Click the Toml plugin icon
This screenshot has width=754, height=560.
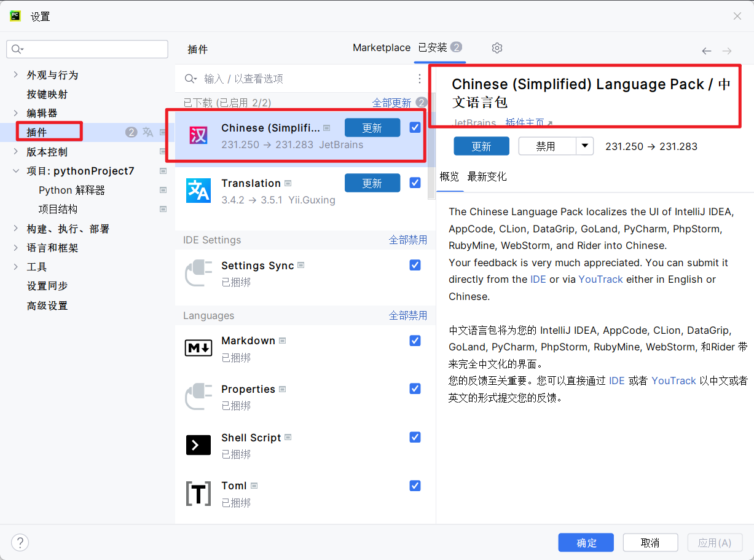[198, 493]
